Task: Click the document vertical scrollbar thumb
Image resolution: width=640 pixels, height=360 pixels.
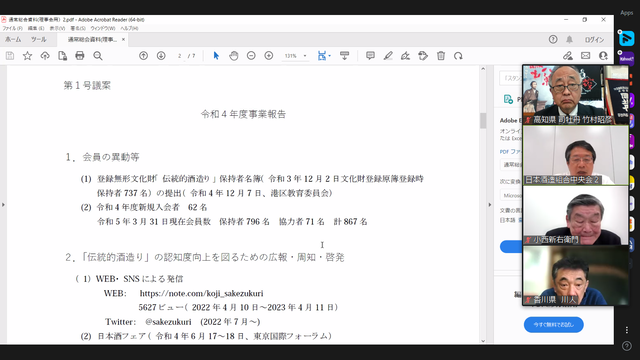Action: tap(483, 120)
